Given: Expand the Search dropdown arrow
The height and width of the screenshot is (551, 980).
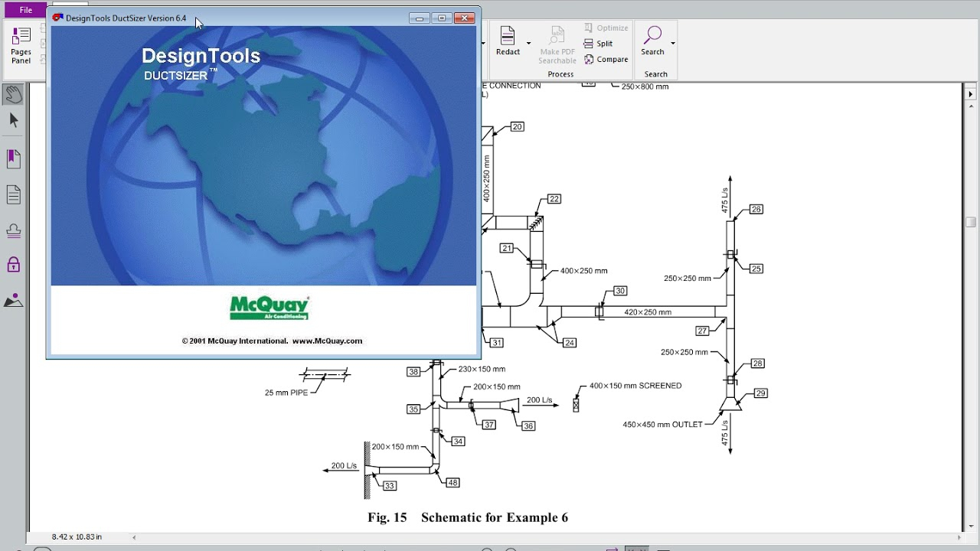Looking at the screenshot, I should (x=673, y=44).
